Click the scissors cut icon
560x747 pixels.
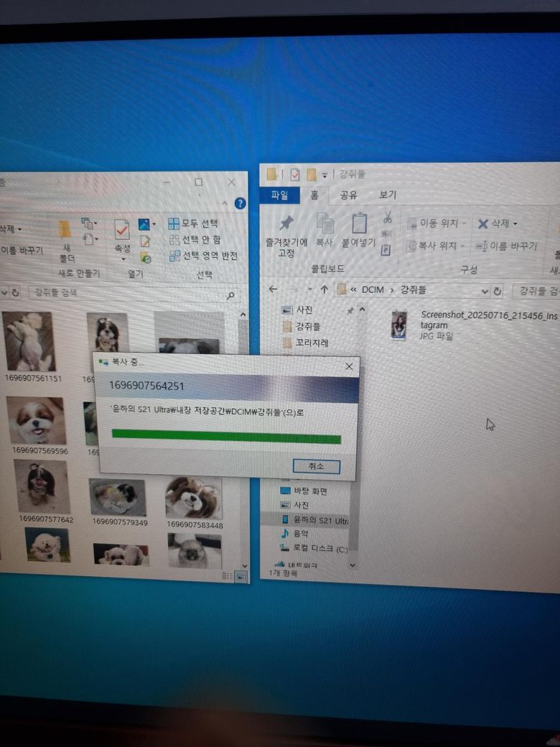pos(387,217)
